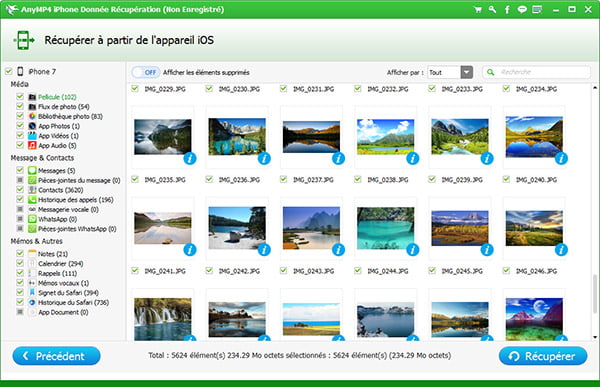Viewport: 600px width, 387px height.
Task: Click the App Audio music icon
Action: [x=32, y=145]
